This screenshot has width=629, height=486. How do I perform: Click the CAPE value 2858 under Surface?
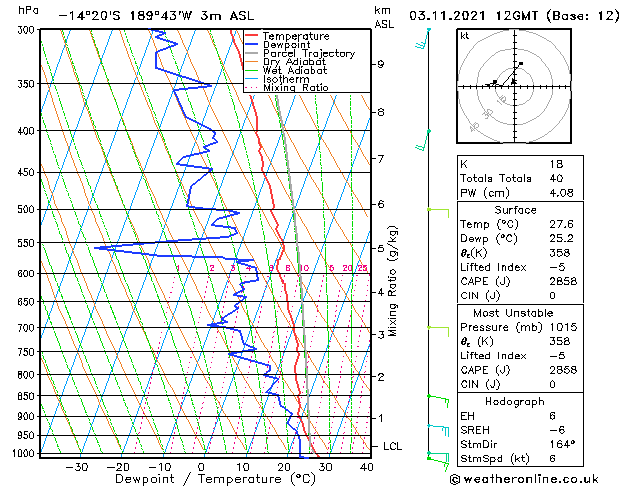pos(563,281)
